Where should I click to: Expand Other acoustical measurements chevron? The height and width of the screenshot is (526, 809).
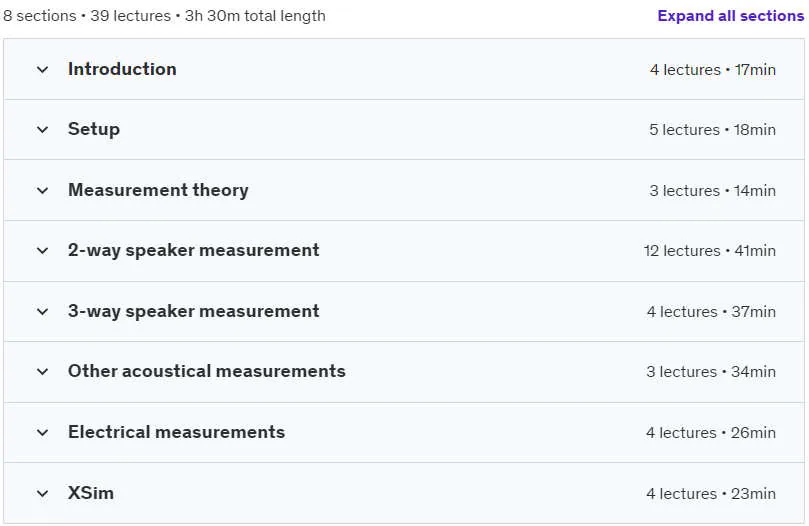pyautogui.click(x=43, y=372)
